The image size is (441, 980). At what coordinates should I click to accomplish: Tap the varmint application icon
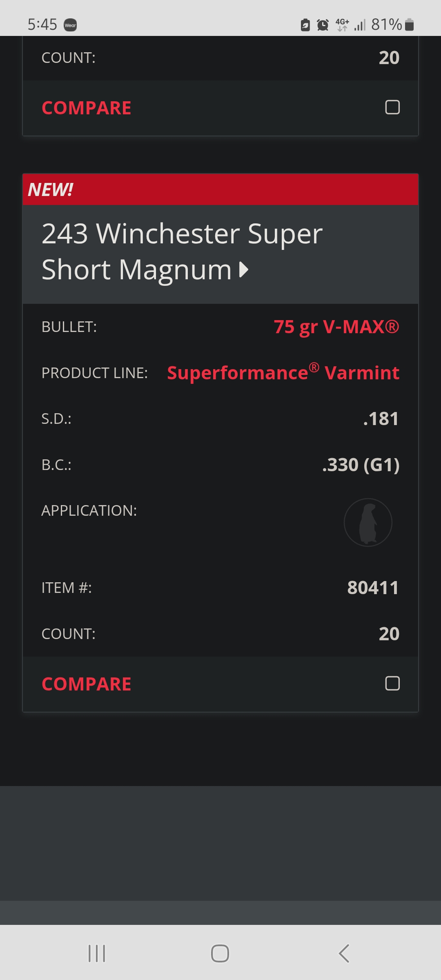click(368, 522)
